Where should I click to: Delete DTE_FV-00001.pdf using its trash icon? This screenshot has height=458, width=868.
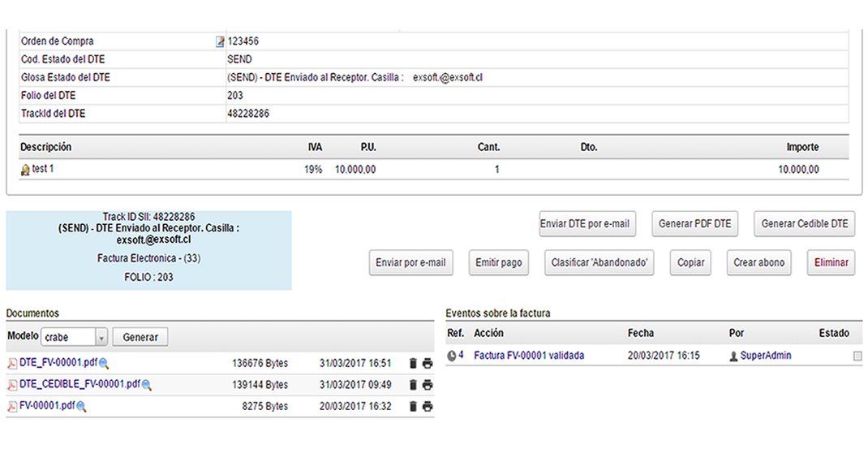pos(413,364)
